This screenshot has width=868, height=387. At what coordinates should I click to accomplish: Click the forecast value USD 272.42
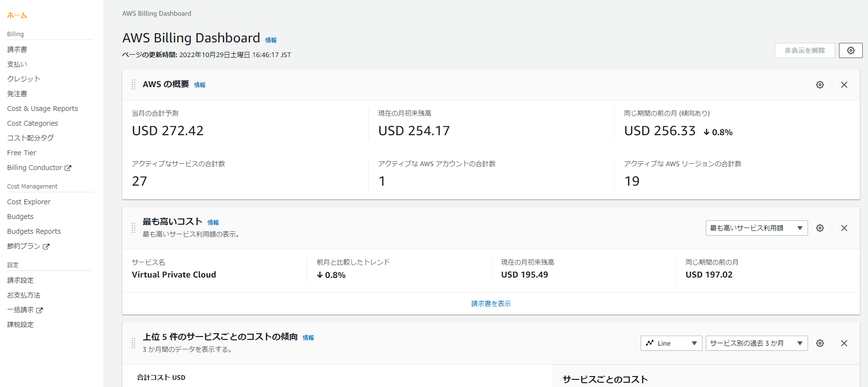pos(167,131)
